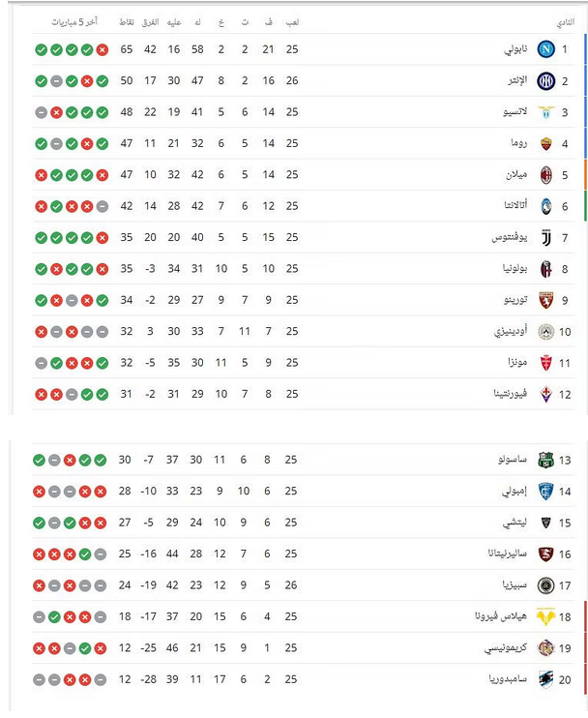The image size is (588, 718).
Task: Click the Inter club crest
Action: pyautogui.click(x=546, y=81)
